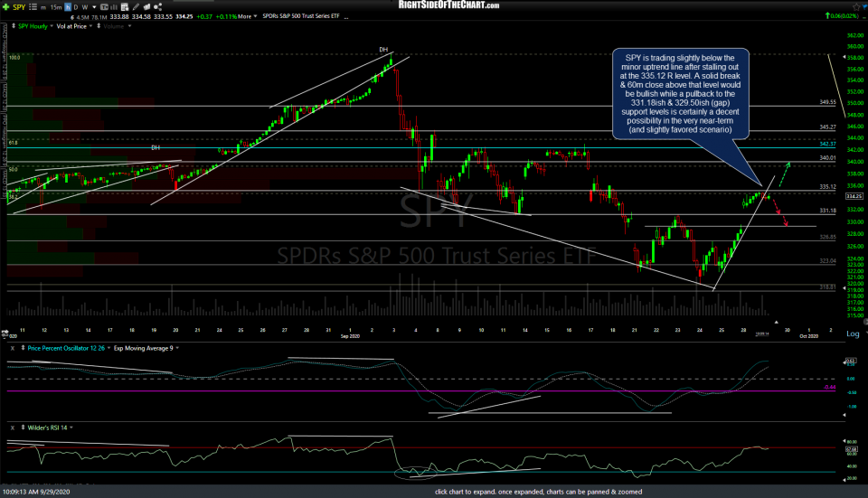Click the chart-type bars icon
This screenshot has width=868, height=498.
pyautogui.click(x=114, y=7)
